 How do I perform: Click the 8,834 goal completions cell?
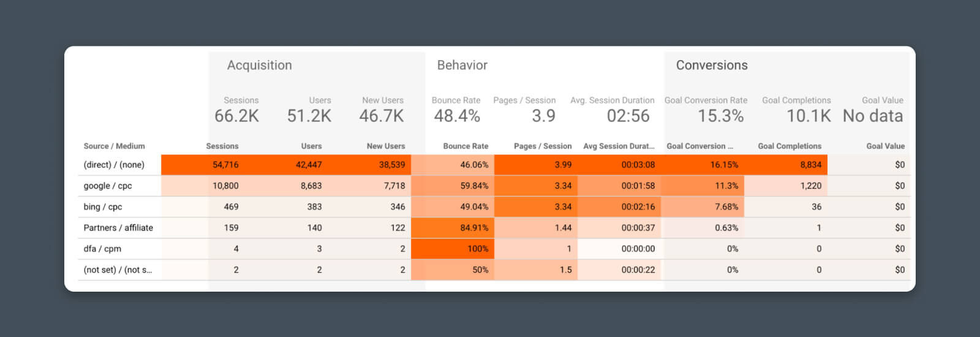click(810, 165)
